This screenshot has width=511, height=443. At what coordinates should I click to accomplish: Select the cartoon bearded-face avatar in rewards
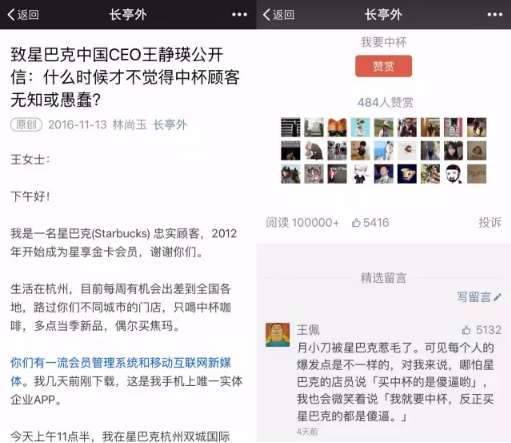[453, 174]
